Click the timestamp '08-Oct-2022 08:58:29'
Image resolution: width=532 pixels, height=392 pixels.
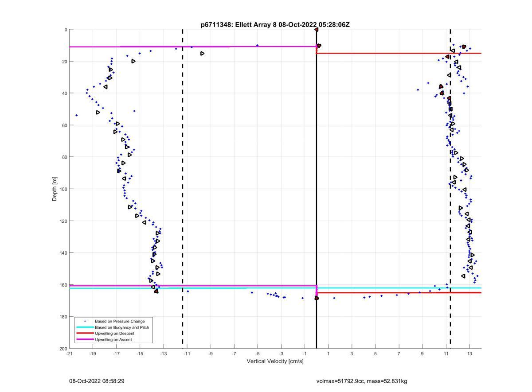(97, 381)
